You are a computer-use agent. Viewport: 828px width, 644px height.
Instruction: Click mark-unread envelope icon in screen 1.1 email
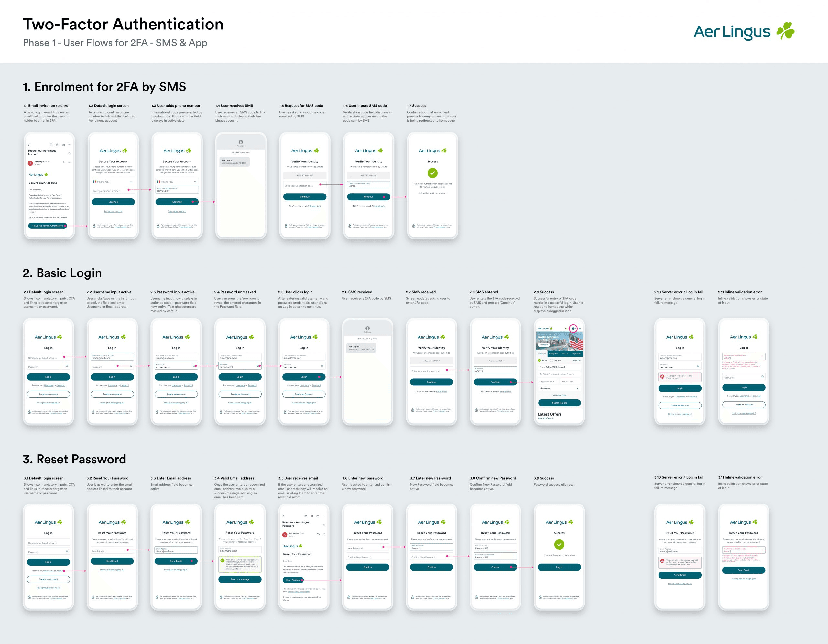click(63, 145)
